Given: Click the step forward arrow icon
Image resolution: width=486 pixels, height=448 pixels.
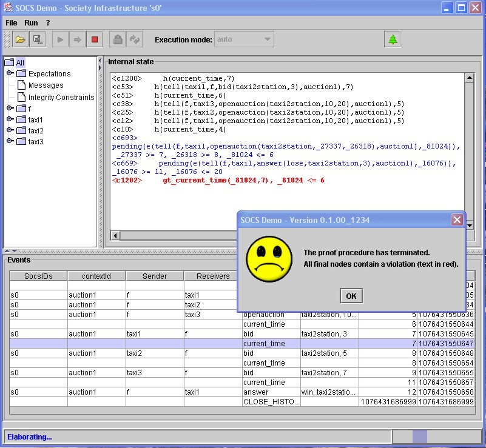Looking at the screenshot, I should click(77, 40).
